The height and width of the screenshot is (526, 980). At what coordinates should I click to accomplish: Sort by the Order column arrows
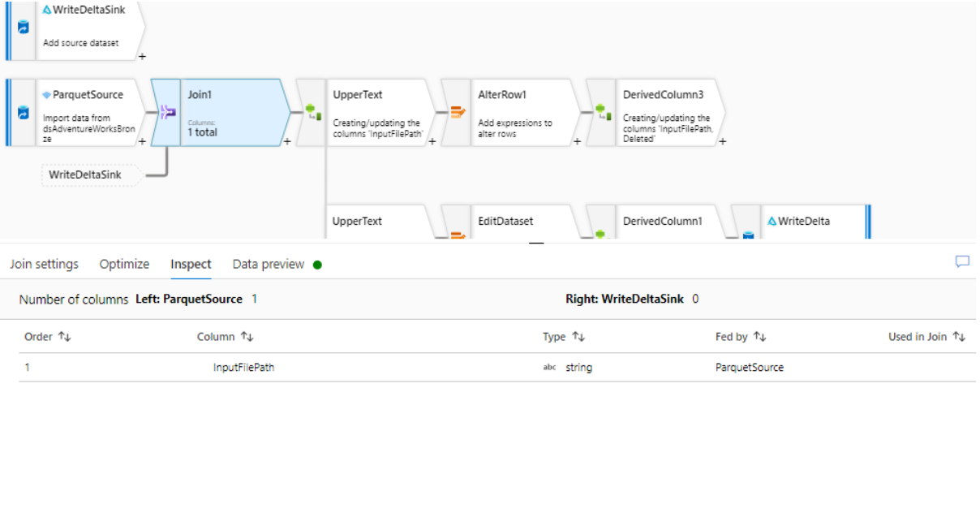65,337
